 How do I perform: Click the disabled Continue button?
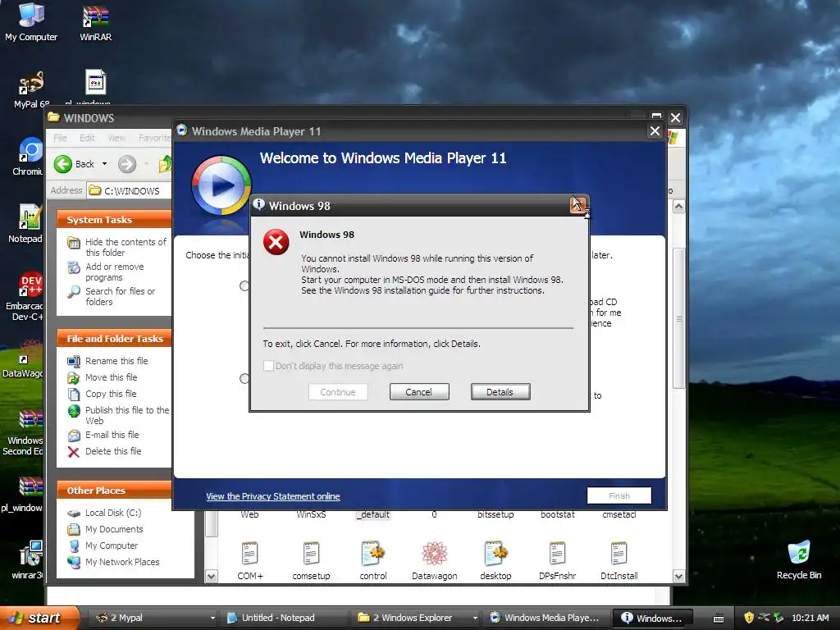tap(337, 392)
